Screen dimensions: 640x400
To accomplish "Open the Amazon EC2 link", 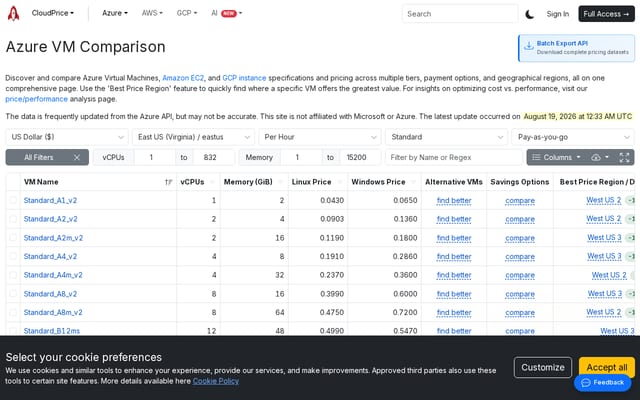I will coord(183,78).
